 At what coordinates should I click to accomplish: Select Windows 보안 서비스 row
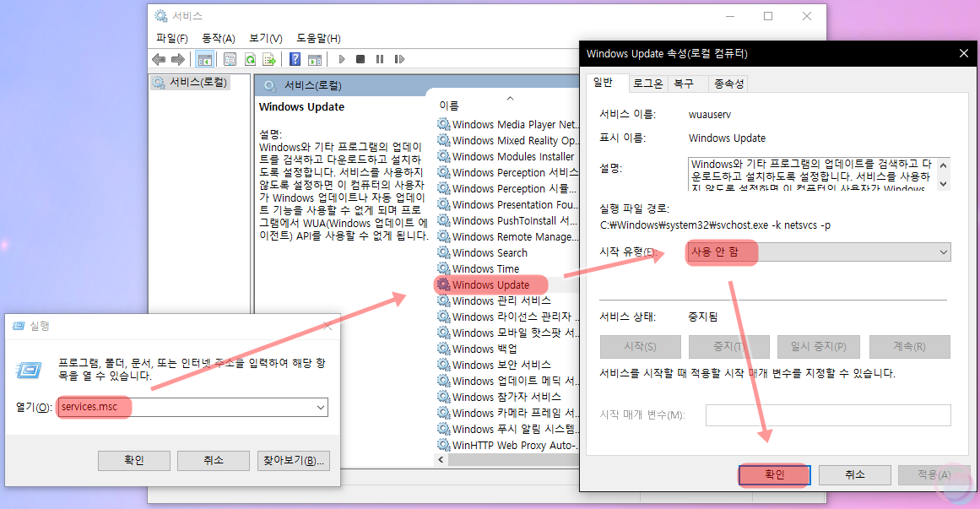click(501, 365)
